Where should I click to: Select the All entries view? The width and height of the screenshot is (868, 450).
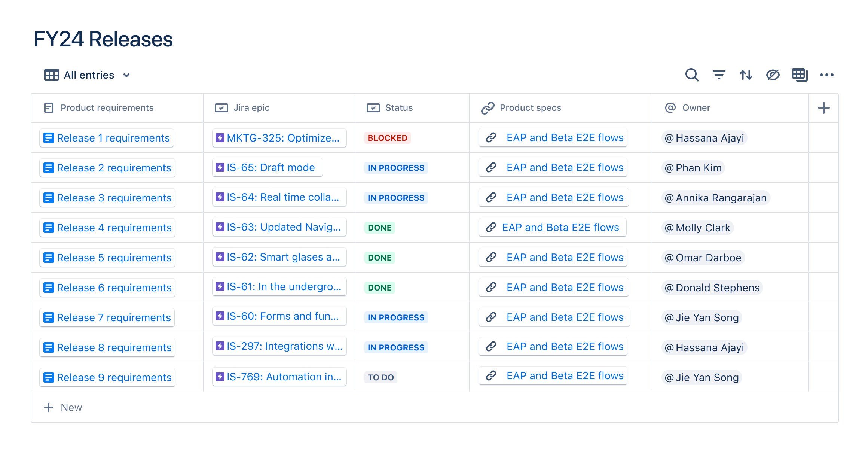coord(89,75)
